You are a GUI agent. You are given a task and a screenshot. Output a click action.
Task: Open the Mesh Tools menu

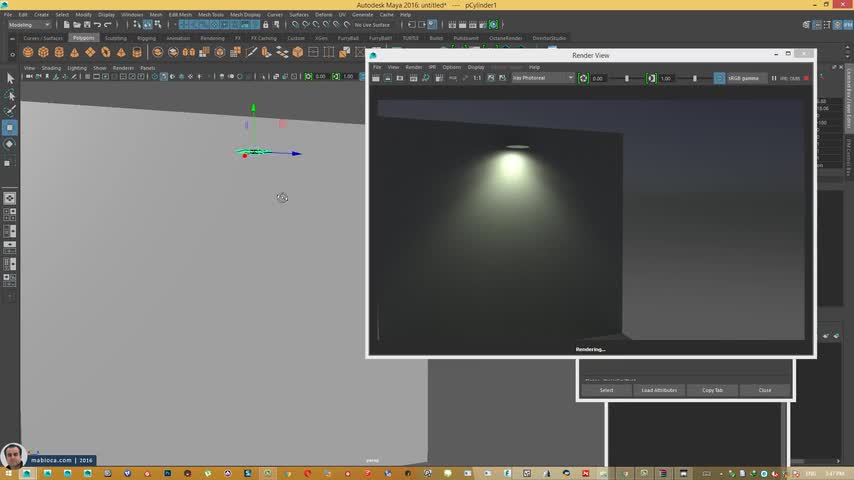point(211,15)
